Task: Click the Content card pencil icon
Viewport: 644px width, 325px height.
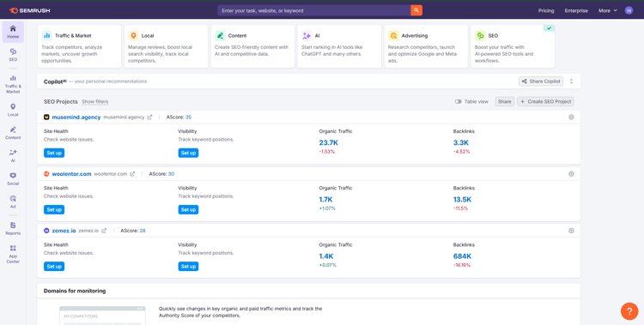Action: coord(220,36)
